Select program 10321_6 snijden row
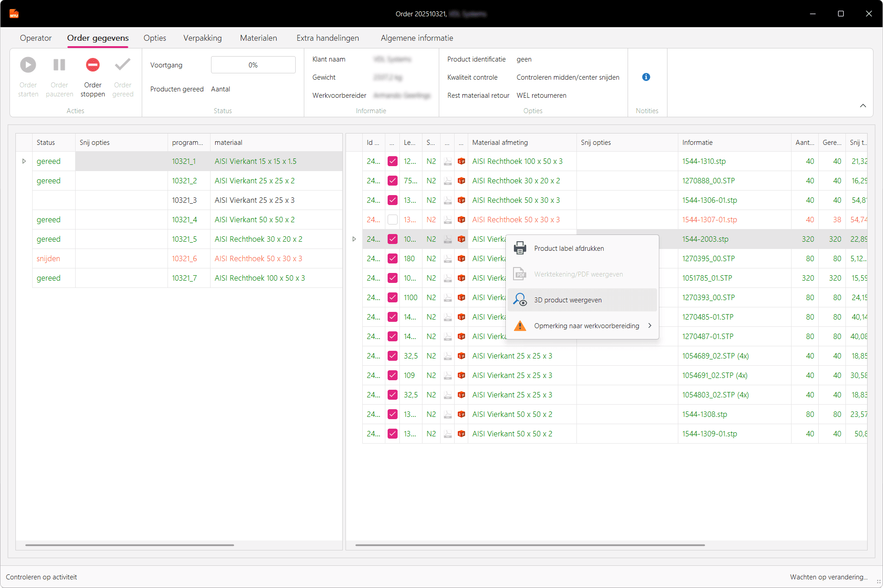The image size is (883, 588). point(184,258)
